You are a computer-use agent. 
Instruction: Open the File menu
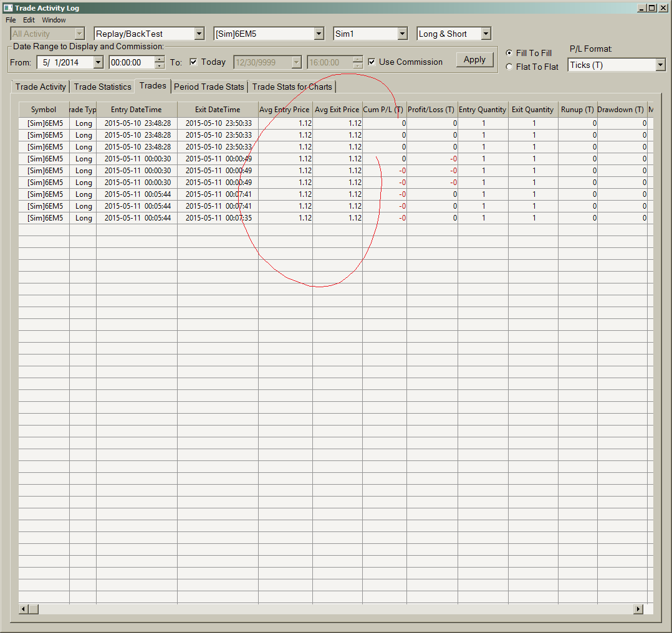[11, 20]
